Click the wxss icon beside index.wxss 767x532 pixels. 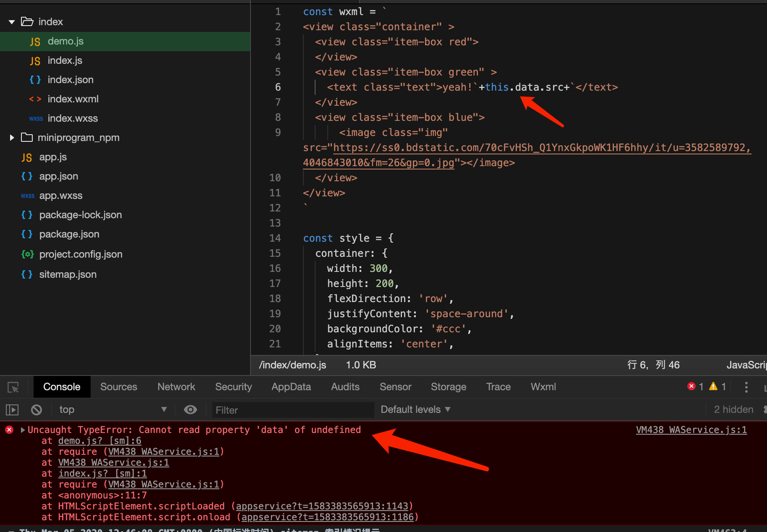[36, 119]
